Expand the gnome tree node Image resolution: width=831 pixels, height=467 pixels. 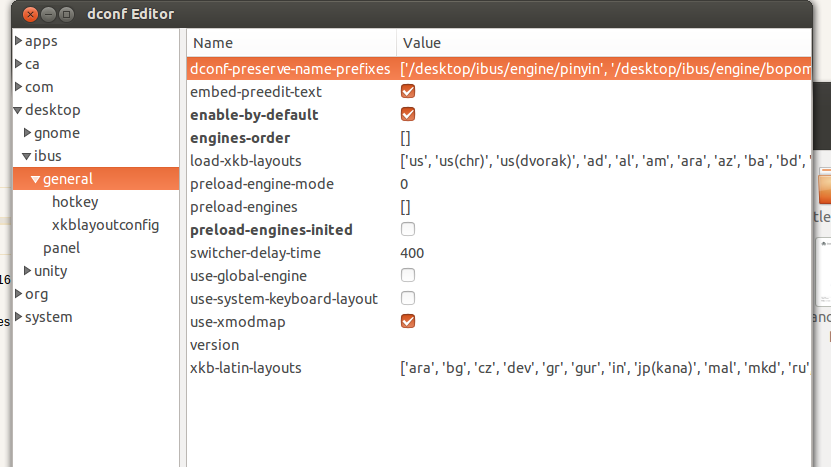tap(28, 133)
